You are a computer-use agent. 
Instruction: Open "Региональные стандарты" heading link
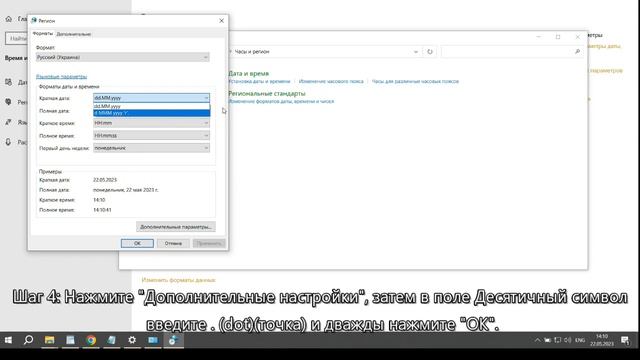(267, 93)
